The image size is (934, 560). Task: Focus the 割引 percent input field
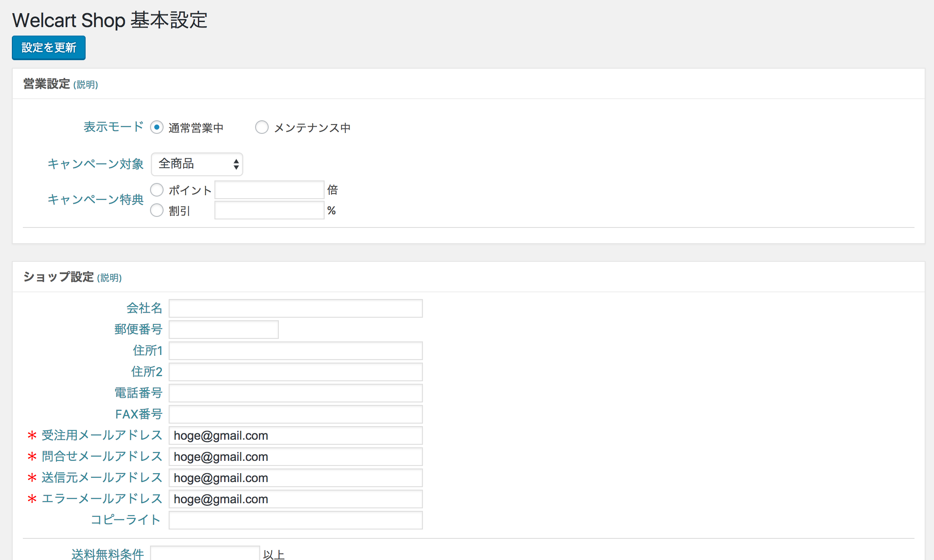tap(270, 210)
